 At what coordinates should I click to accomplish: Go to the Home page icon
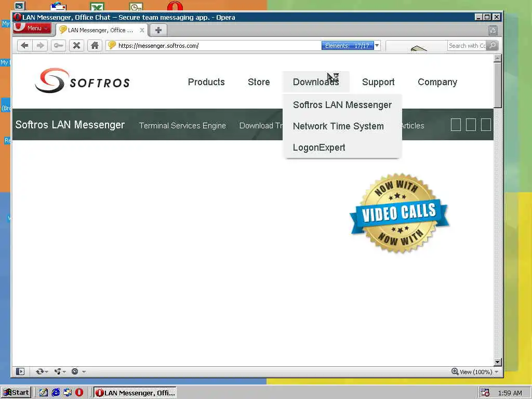[95, 46]
